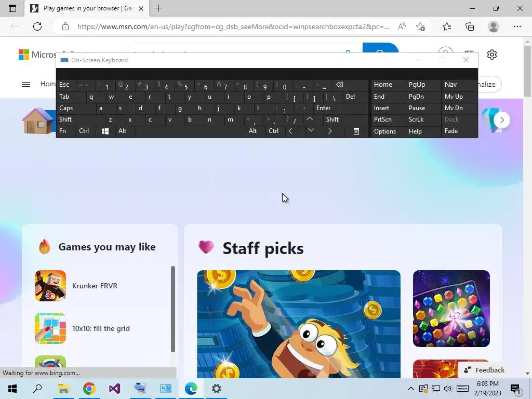Open the Edge tab actions menu icon

coord(12,8)
